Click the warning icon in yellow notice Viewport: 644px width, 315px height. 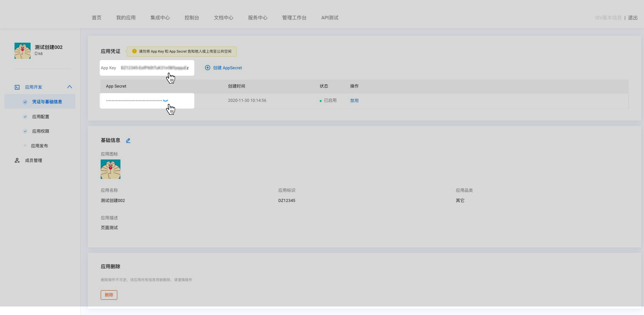point(134,51)
